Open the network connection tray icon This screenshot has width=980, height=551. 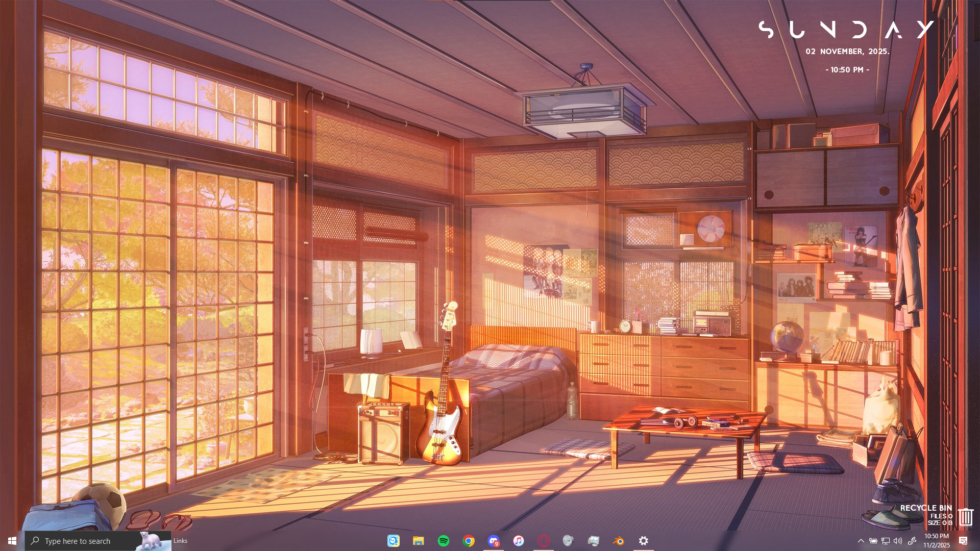coord(886,541)
